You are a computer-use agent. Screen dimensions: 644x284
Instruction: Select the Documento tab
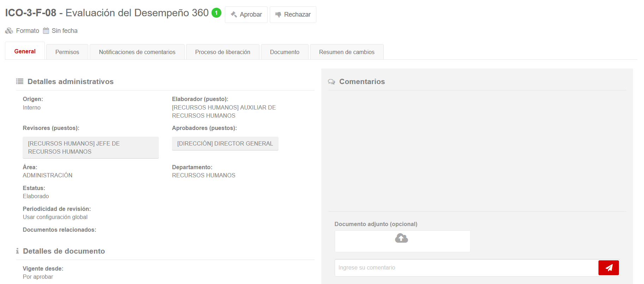pyautogui.click(x=285, y=52)
